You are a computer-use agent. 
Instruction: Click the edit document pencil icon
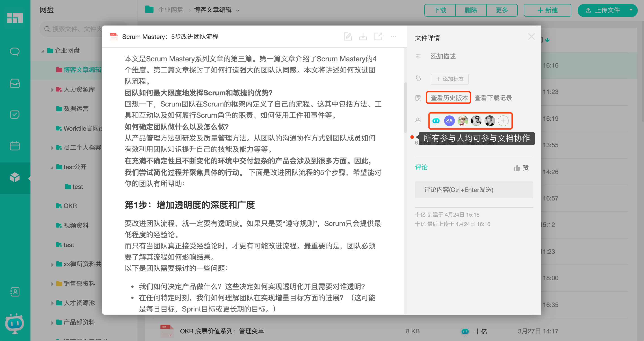click(348, 37)
